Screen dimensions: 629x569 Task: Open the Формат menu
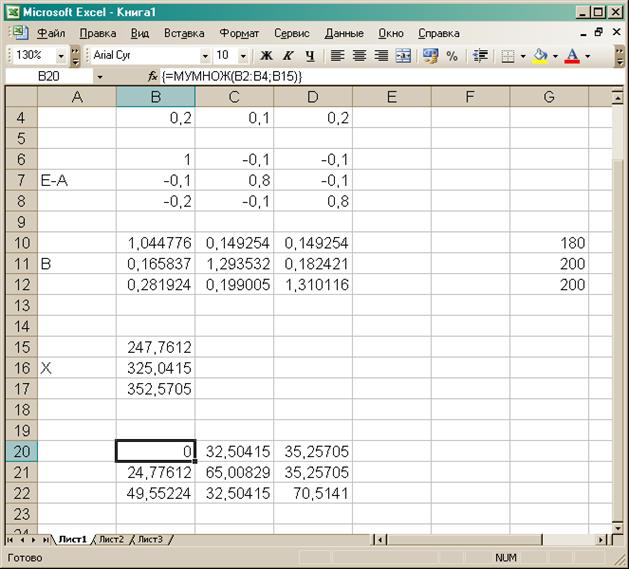click(x=239, y=33)
